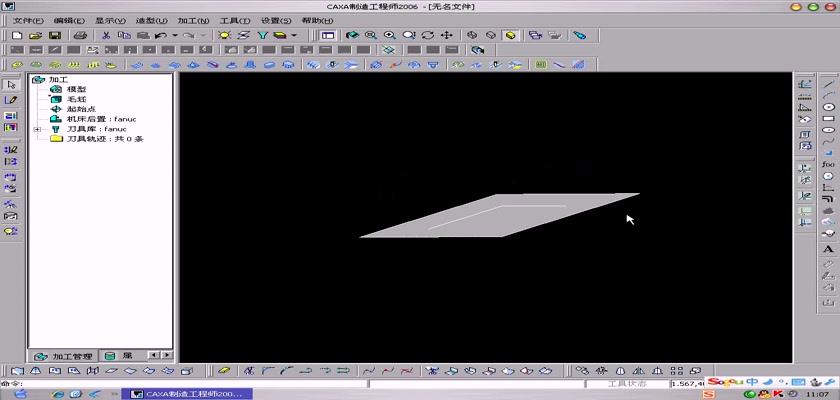The height and width of the screenshot is (400, 840).
Task: Enable shaded solid display yellow cube
Action: click(511, 35)
